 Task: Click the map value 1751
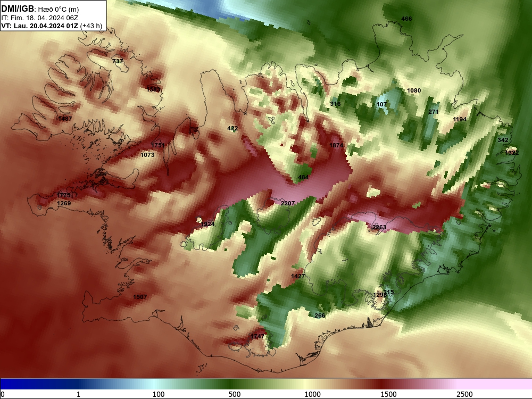pos(158,145)
